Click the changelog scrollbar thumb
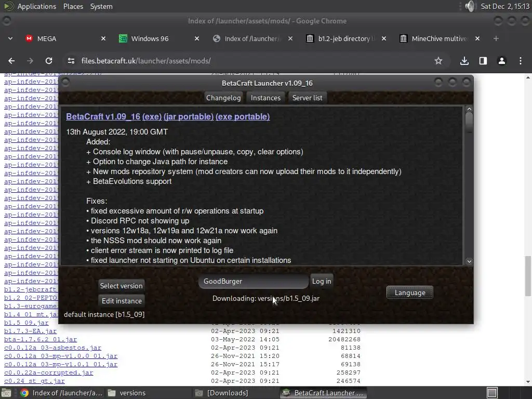This screenshot has height=399, width=532. (x=469, y=123)
